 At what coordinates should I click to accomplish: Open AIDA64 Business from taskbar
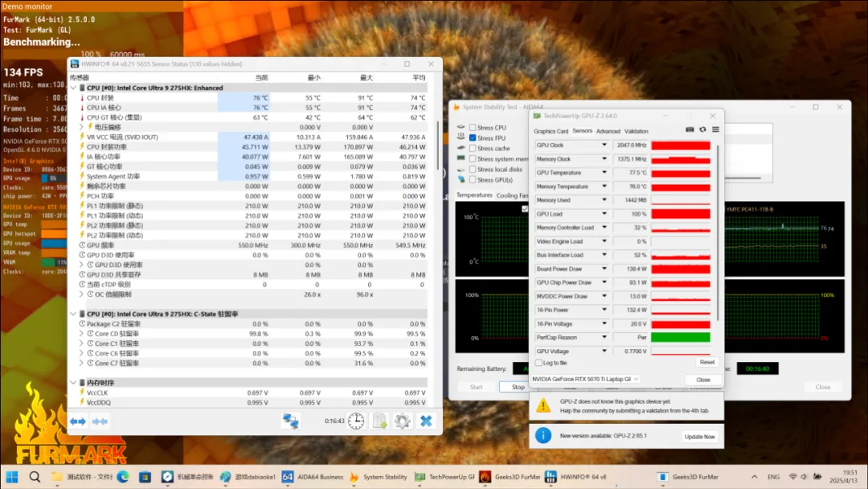[313, 477]
